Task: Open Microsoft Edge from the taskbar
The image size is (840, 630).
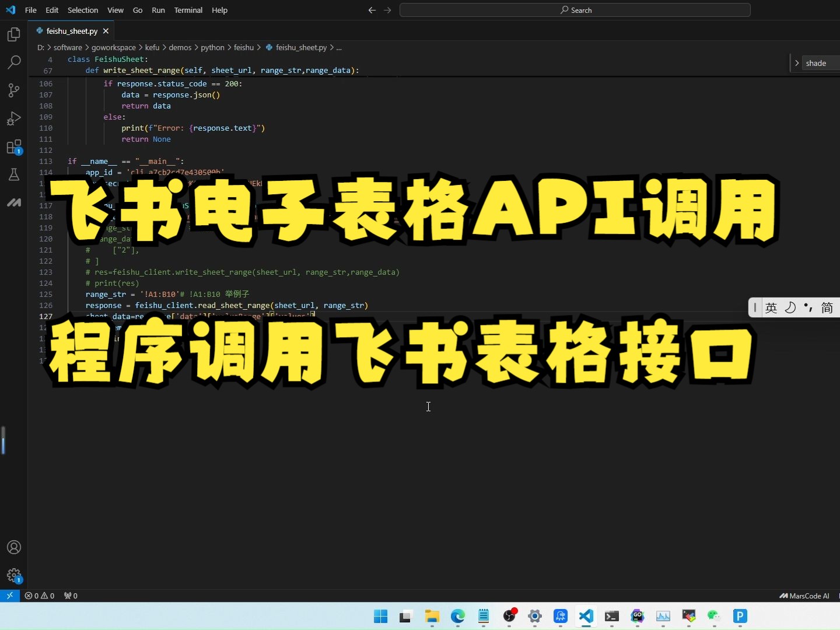Action: pos(458,616)
